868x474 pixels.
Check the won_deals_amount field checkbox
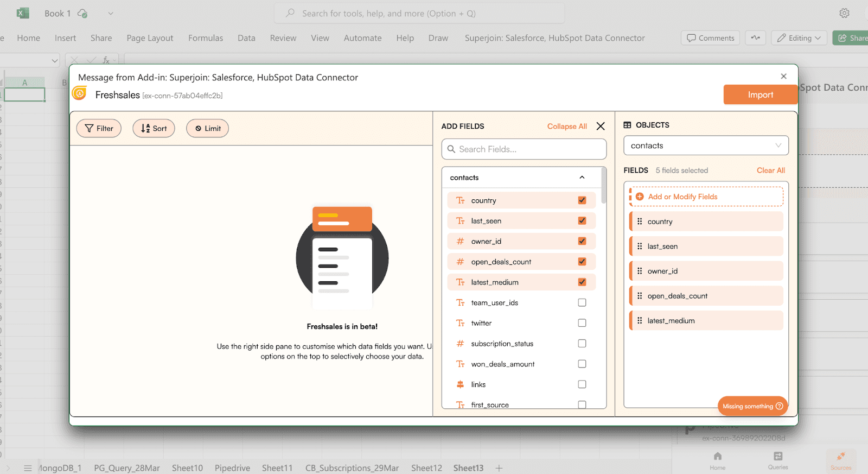(x=582, y=364)
